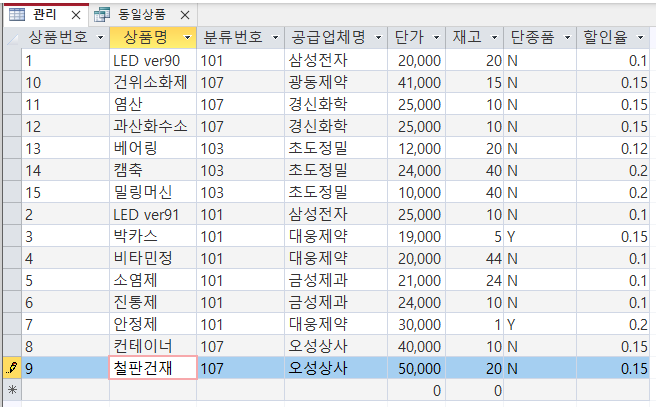The height and width of the screenshot is (407, 656).
Task: Click 광동제약 supplier cell
Action: [x=336, y=82]
